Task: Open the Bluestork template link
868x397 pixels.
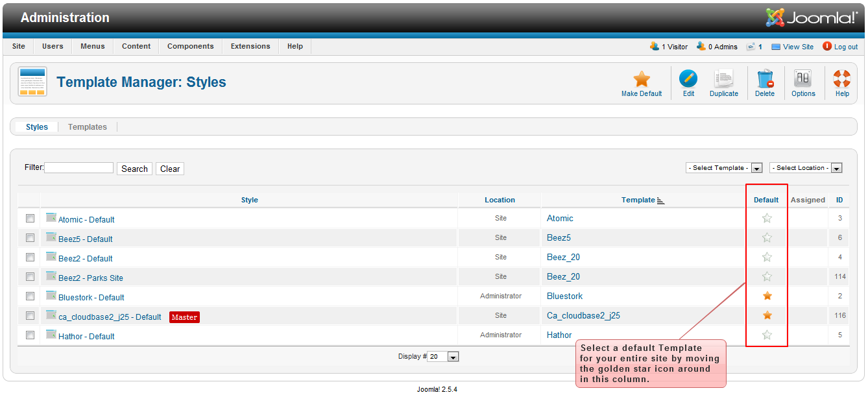Action: [x=565, y=296]
